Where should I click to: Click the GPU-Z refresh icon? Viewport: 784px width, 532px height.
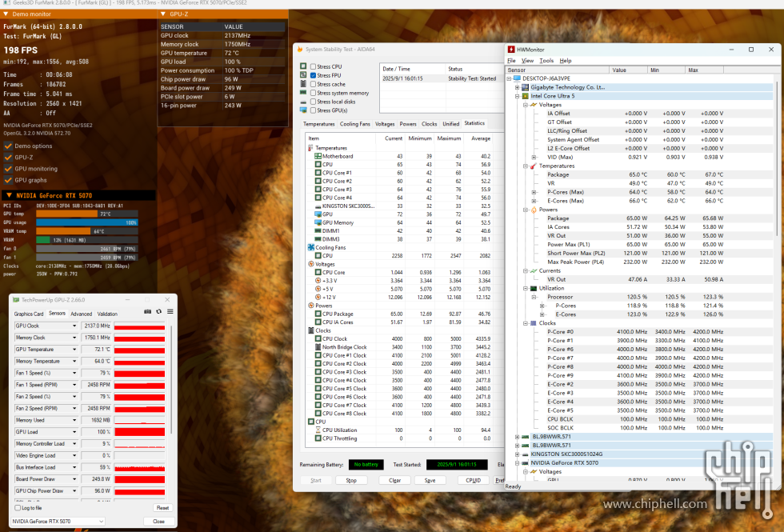(x=159, y=311)
